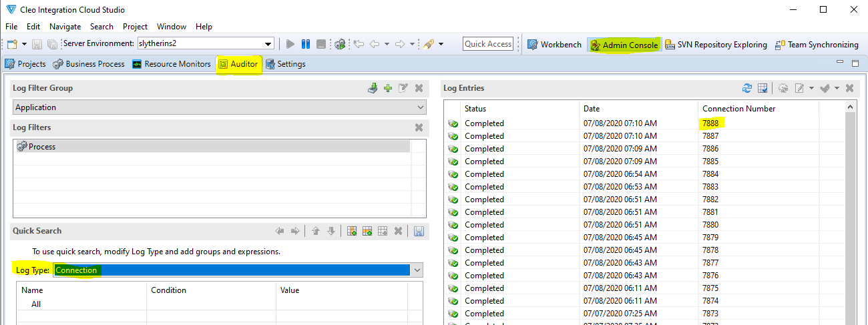Open the Search menu
This screenshot has height=325, width=868.
tap(101, 27)
